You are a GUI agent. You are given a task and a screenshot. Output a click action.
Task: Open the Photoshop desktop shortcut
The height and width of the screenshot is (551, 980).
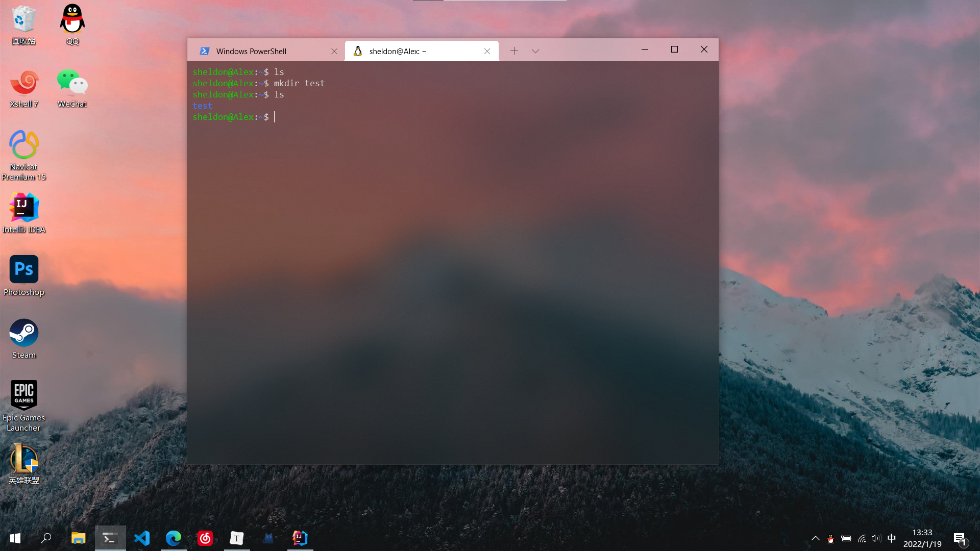(24, 269)
